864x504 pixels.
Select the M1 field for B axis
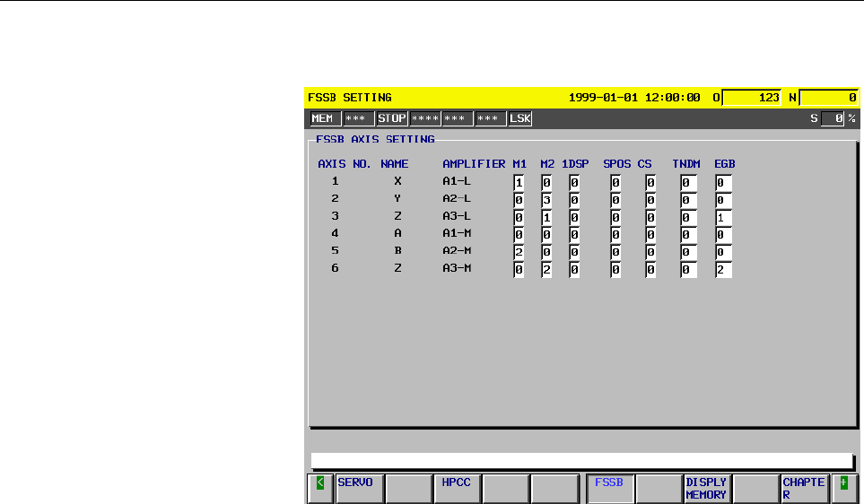click(519, 252)
